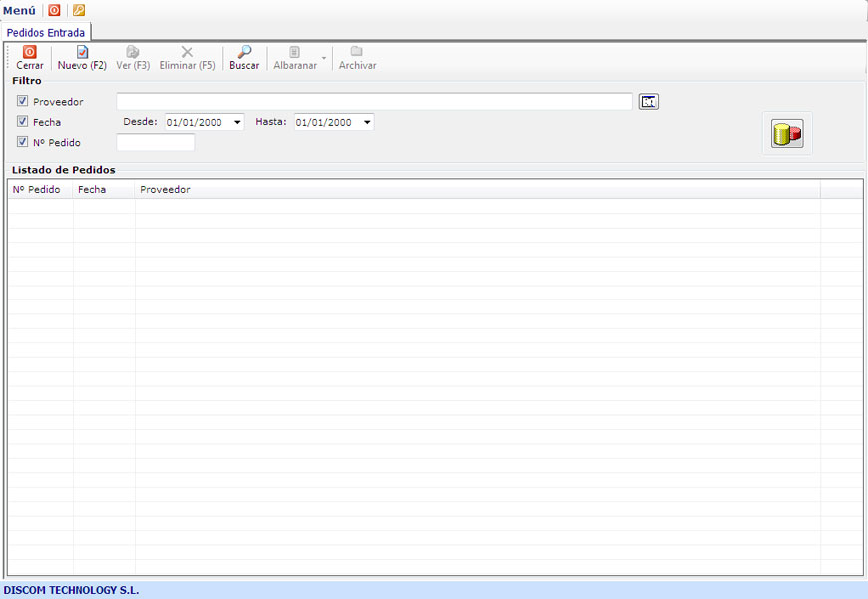Click the Ver (F3) toolbar icon

click(x=133, y=52)
